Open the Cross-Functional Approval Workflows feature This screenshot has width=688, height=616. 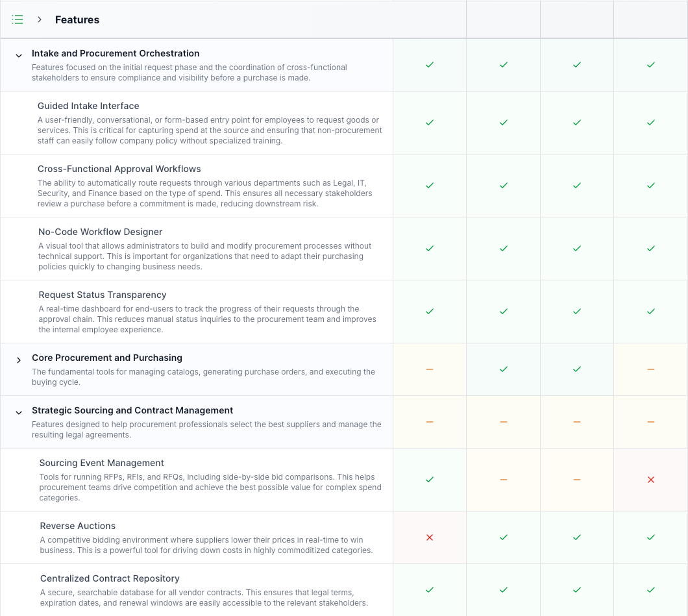pos(119,169)
